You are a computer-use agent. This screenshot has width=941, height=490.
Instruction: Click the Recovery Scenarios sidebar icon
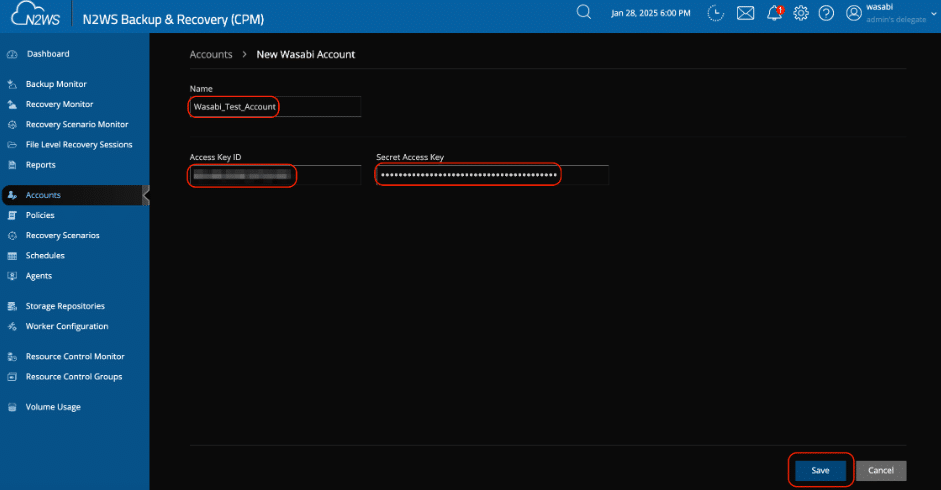point(12,235)
